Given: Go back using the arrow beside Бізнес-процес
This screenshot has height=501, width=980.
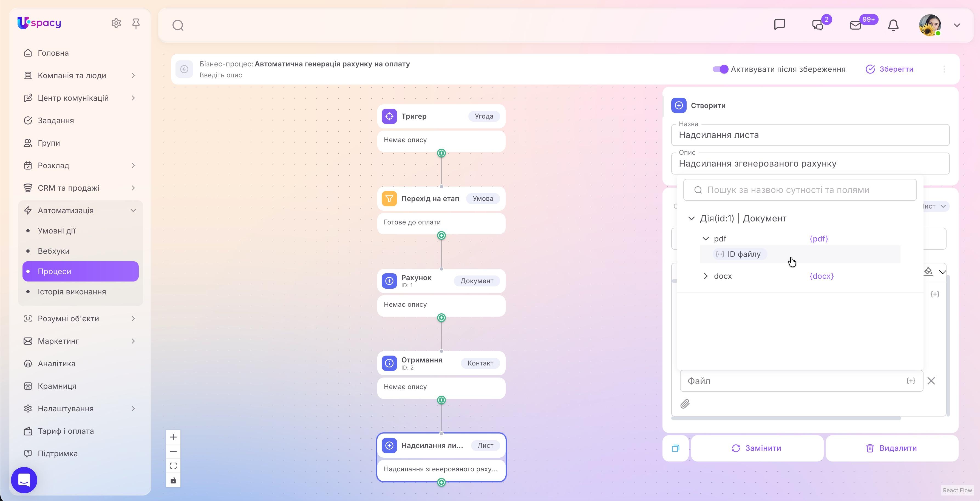Looking at the screenshot, I should [x=184, y=69].
